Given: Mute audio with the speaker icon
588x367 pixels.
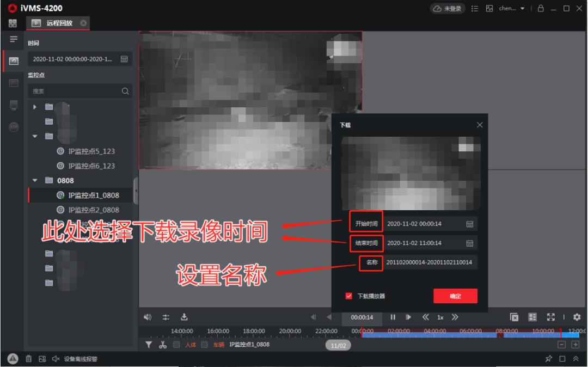Looking at the screenshot, I should click(x=148, y=316).
